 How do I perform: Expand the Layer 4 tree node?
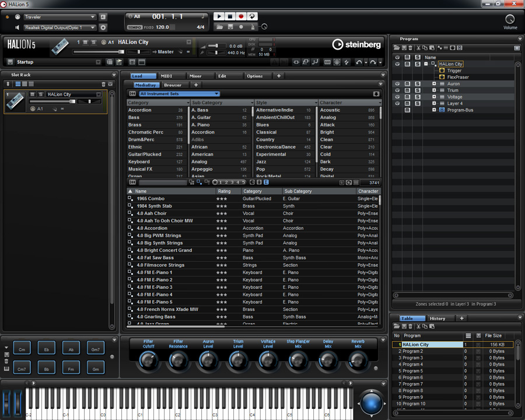click(434, 103)
